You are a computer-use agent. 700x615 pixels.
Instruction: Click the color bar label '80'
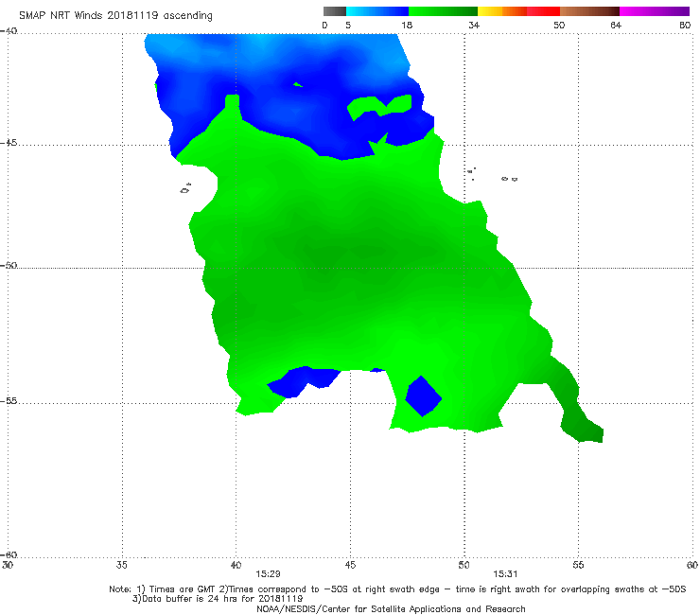pyautogui.click(x=685, y=26)
